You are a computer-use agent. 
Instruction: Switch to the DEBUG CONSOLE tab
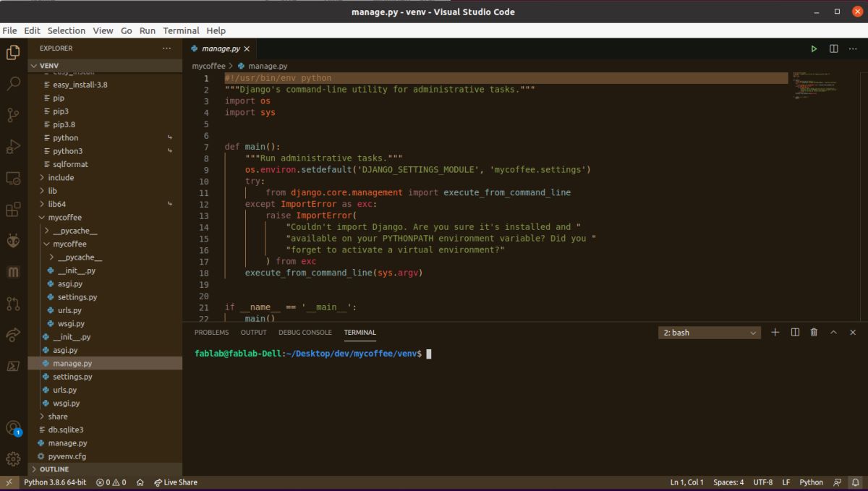click(x=305, y=333)
